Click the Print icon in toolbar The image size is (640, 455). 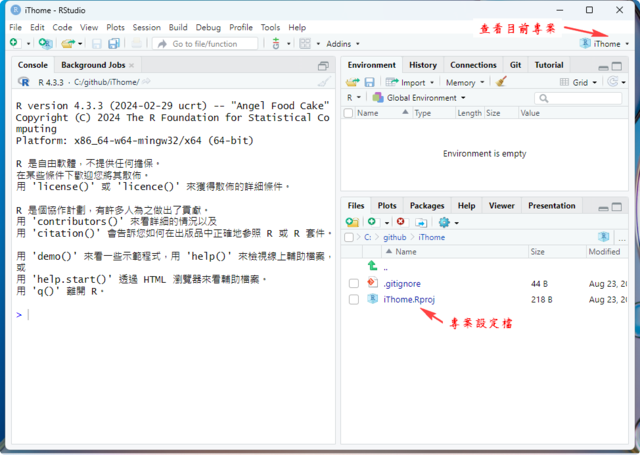click(136, 43)
